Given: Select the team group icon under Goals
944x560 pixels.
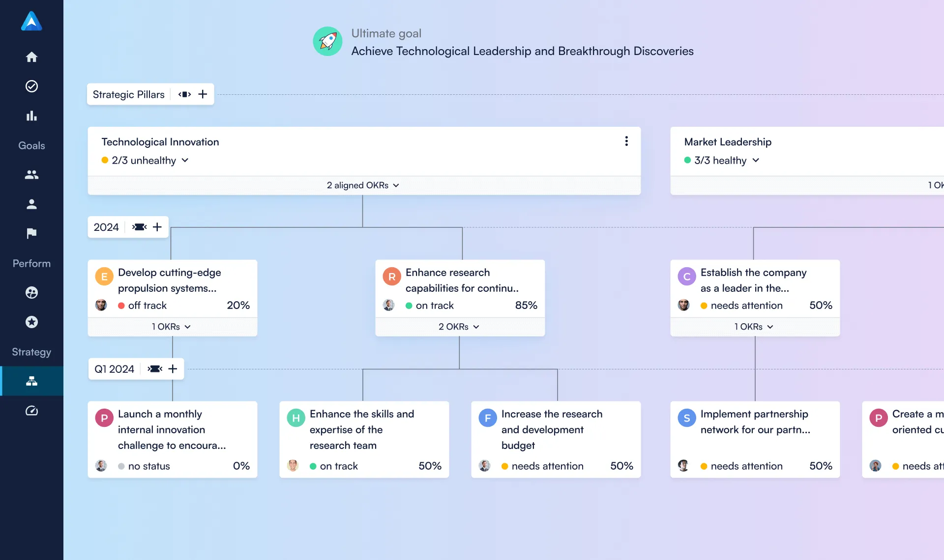Looking at the screenshot, I should (31, 175).
